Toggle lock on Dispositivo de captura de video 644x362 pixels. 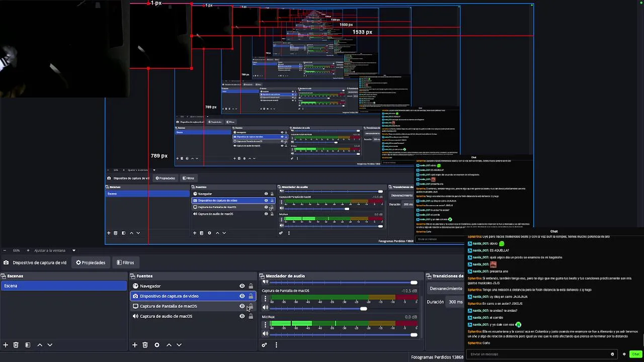pyautogui.click(x=251, y=296)
